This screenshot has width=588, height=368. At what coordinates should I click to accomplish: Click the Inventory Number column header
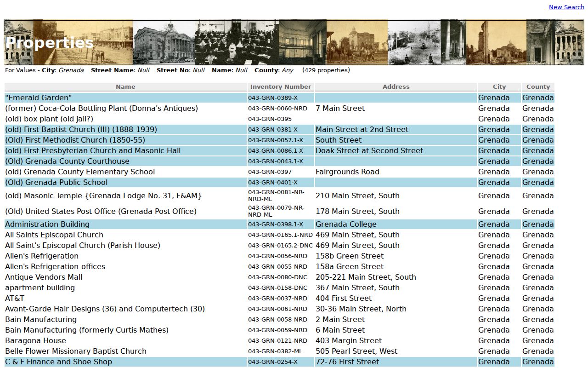pyautogui.click(x=281, y=86)
